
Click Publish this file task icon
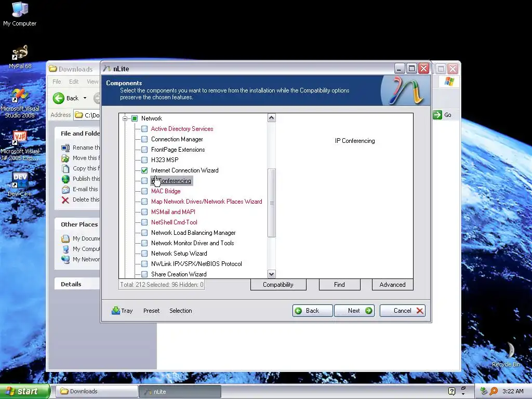click(65, 179)
